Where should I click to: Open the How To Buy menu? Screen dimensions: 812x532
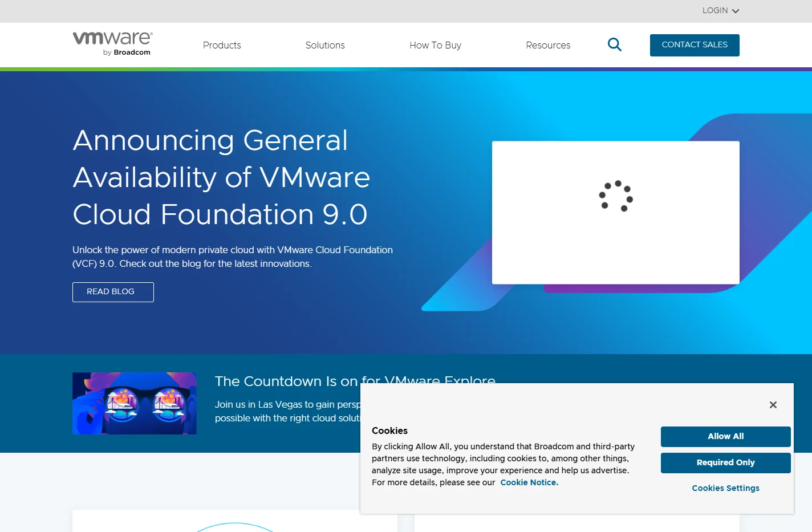pos(435,45)
